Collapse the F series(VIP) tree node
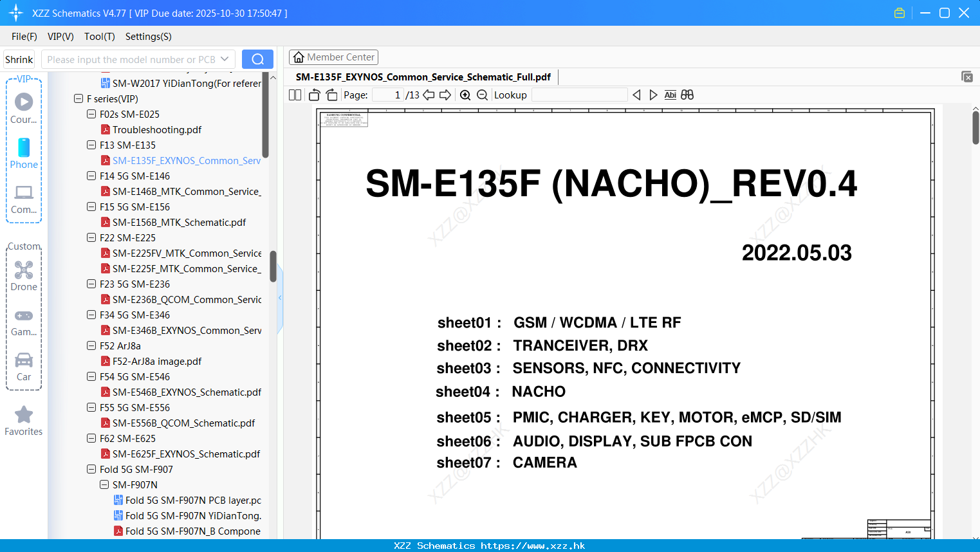Image resolution: width=980 pixels, height=552 pixels. (79, 98)
